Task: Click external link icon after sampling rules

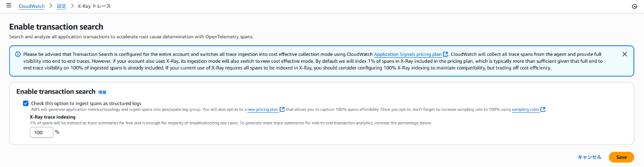Action: pos(543,109)
